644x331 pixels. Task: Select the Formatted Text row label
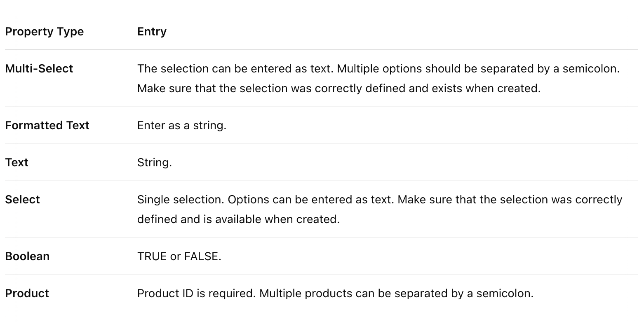pyautogui.click(x=47, y=125)
